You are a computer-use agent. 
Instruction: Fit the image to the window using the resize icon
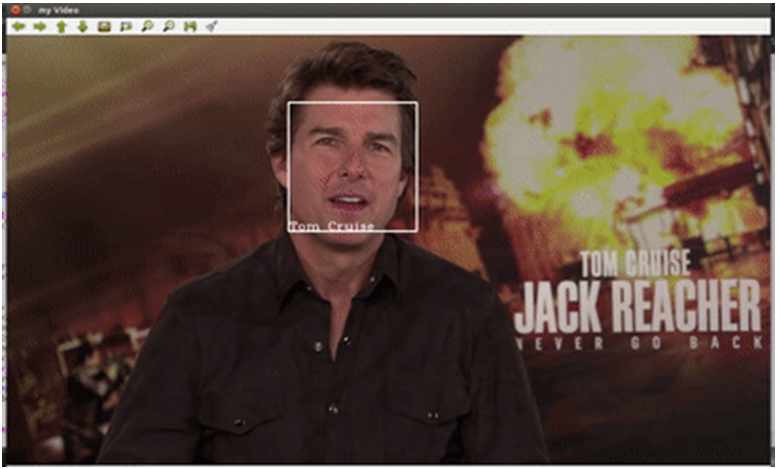(126, 26)
